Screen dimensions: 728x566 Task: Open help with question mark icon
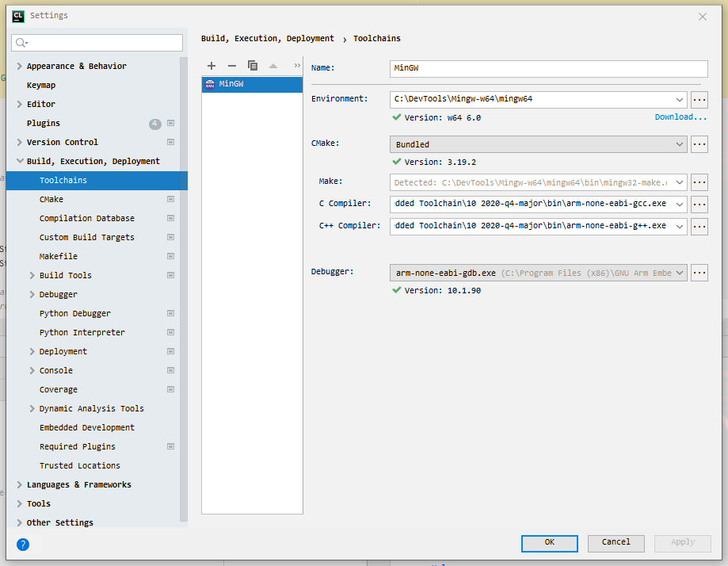pyautogui.click(x=23, y=545)
